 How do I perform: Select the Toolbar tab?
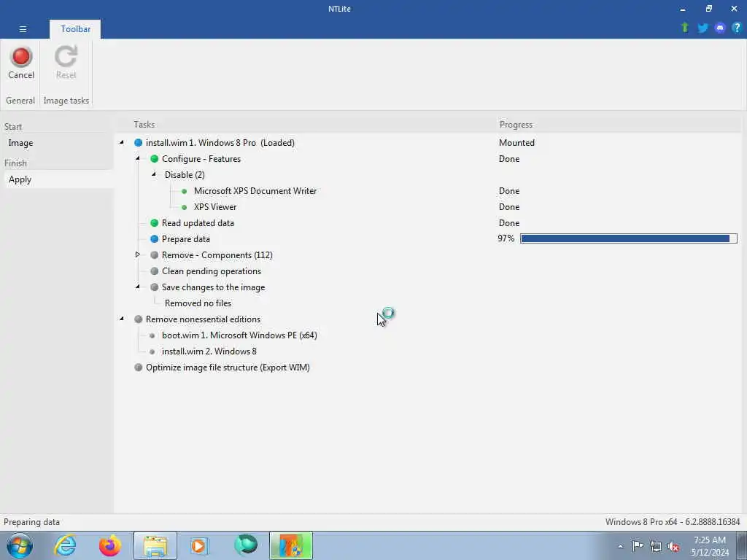point(75,29)
